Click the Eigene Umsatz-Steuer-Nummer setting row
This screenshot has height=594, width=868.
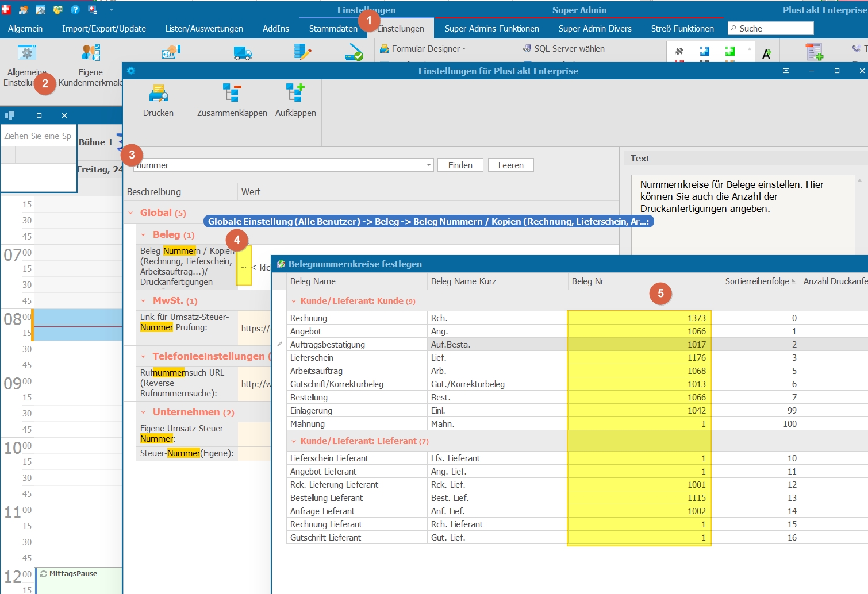(x=203, y=434)
